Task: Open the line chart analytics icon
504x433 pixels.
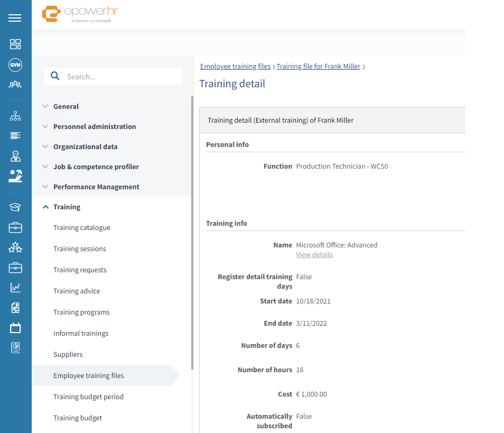Action: pos(15,288)
